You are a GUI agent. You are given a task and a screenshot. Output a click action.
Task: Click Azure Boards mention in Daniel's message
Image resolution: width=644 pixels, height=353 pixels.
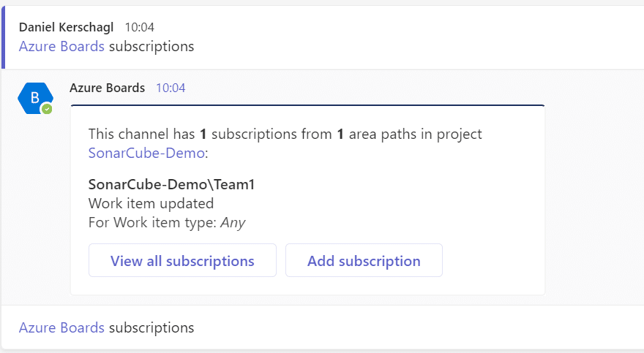pos(61,46)
